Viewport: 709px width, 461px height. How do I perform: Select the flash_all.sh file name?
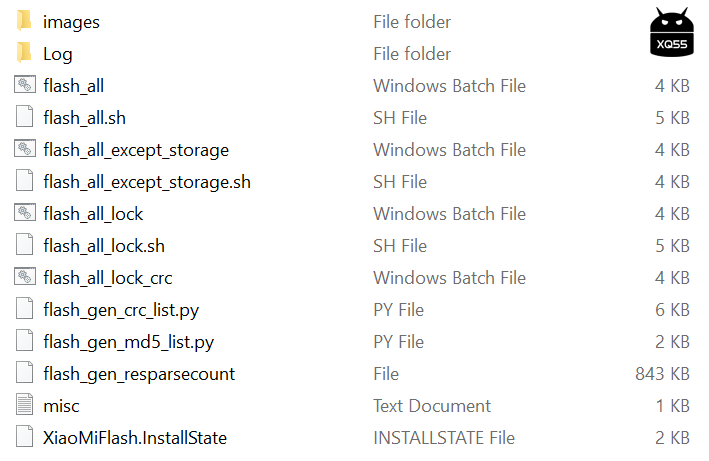[x=84, y=118]
